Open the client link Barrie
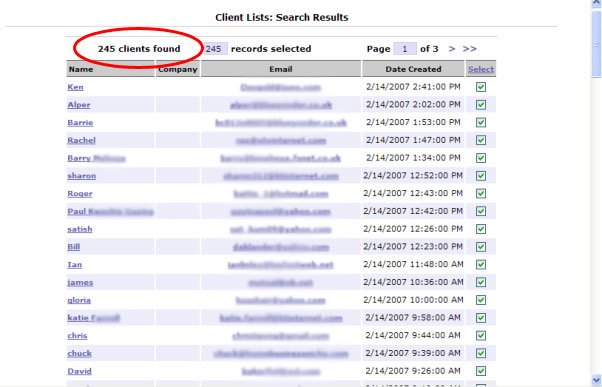This screenshot has height=387, width=602. click(80, 122)
